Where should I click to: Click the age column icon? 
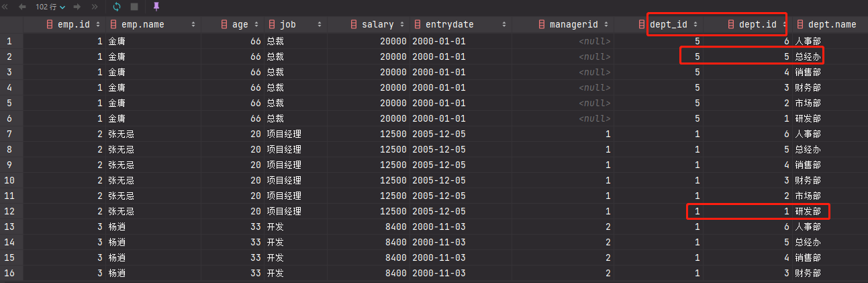pos(225,25)
